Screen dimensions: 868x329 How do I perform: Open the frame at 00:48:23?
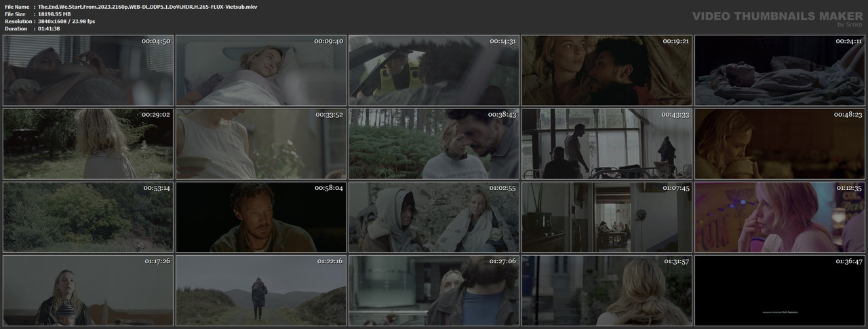pyautogui.click(x=780, y=144)
